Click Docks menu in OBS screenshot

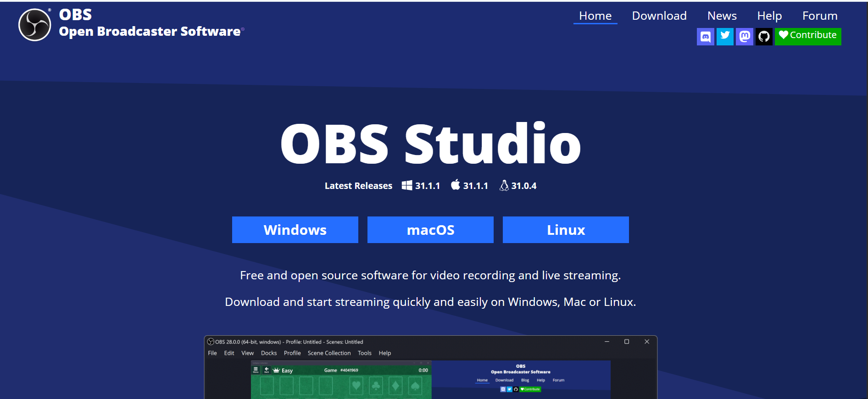pyautogui.click(x=269, y=353)
